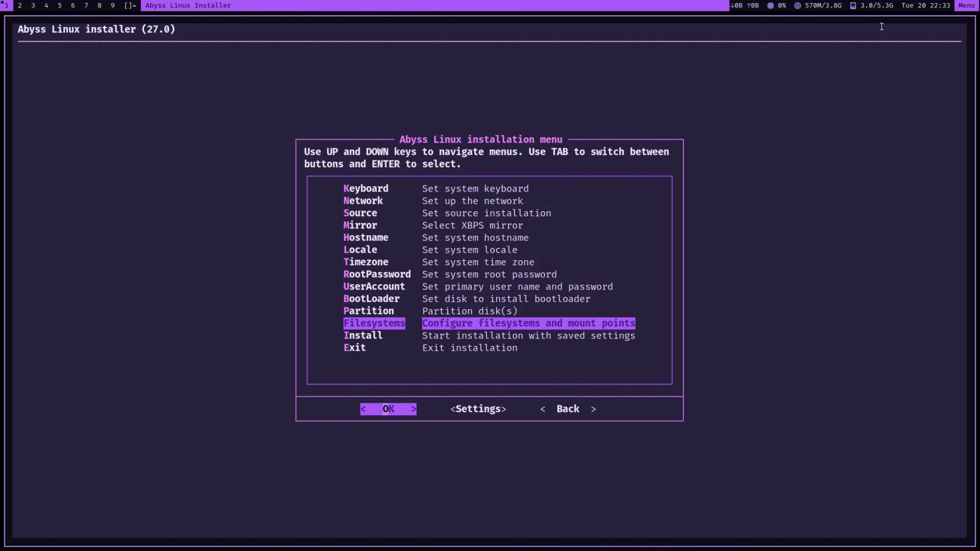The image size is (980, 551).
Task: Open the Settings button
Action: (478, 409)
